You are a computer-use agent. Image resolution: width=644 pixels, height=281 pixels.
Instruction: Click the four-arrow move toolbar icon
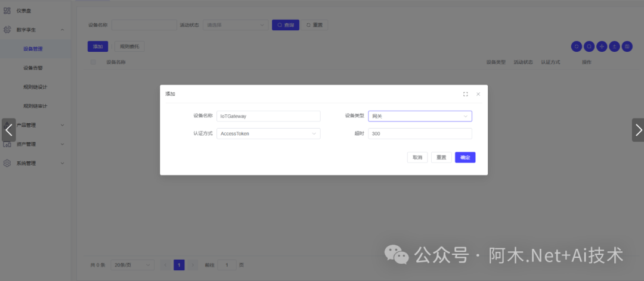click(x=602, y=46)
